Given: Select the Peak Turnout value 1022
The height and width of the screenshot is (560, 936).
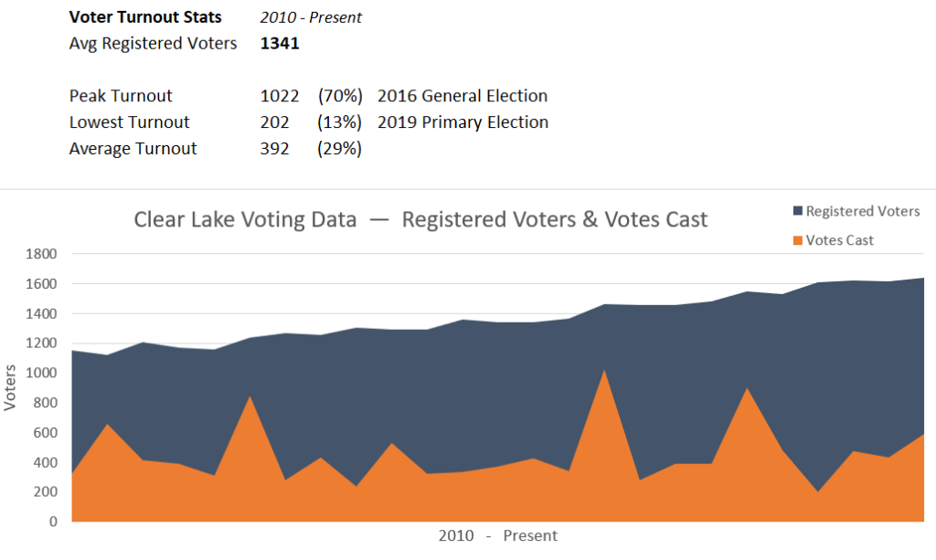Looking at the screenshot, I should 280,96.
